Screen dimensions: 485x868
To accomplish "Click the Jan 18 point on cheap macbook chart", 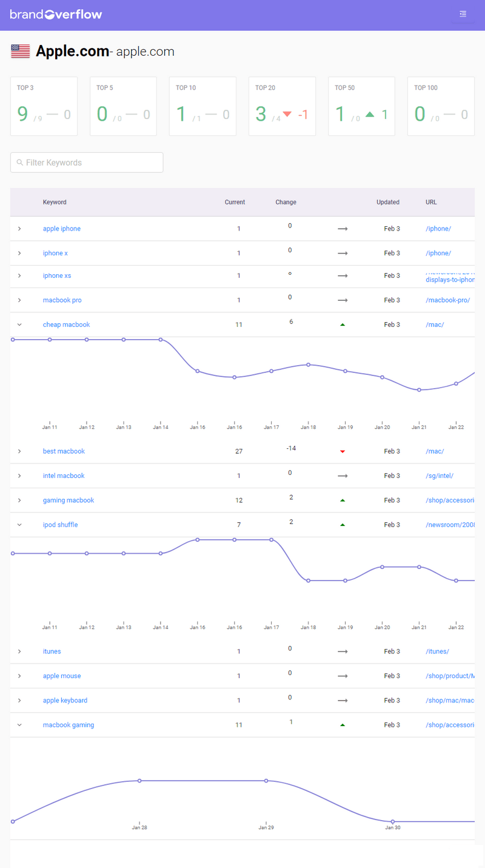I will pos(309,365).
